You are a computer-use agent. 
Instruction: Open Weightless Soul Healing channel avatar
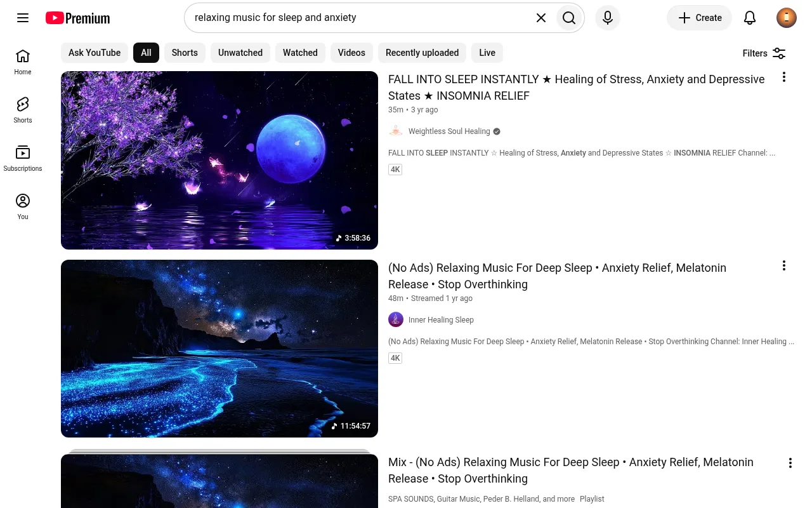[x=396, y=131]
